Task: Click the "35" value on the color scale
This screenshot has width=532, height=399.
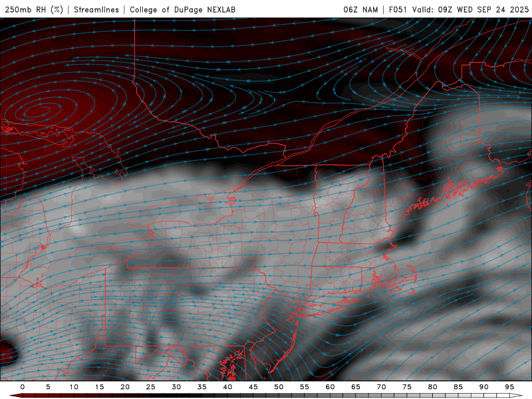Action: coord(202,387)
